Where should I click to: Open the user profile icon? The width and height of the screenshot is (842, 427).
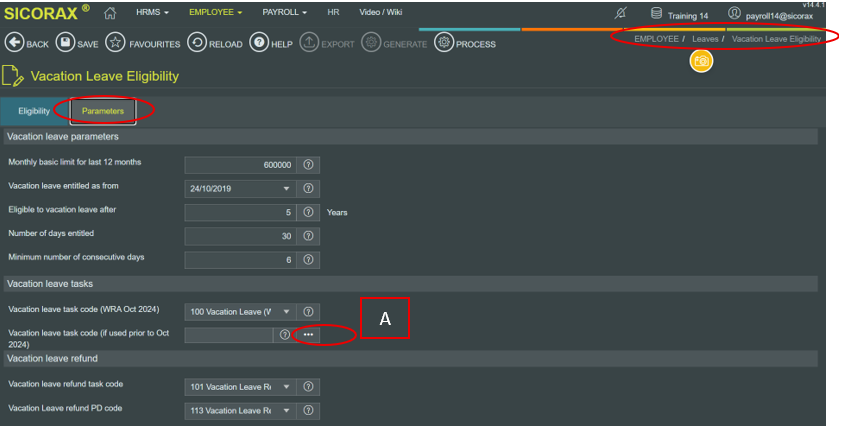[x=734, y=13]
